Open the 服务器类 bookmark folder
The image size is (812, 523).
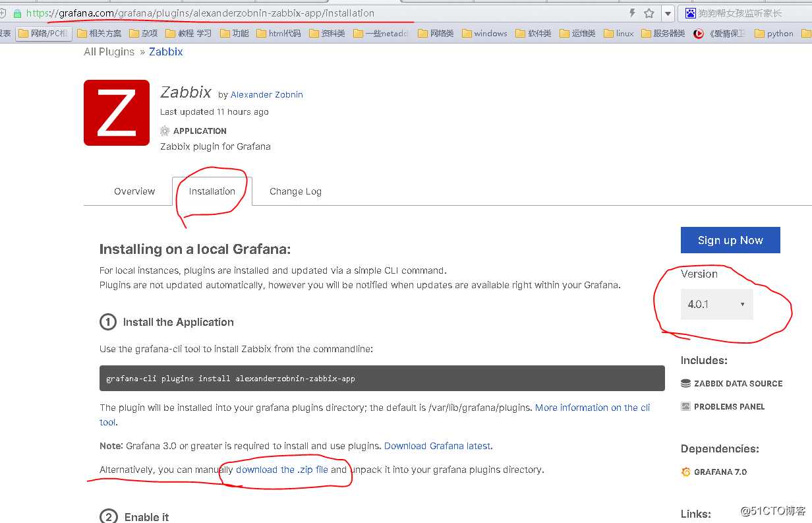click(x=663, y=33)
